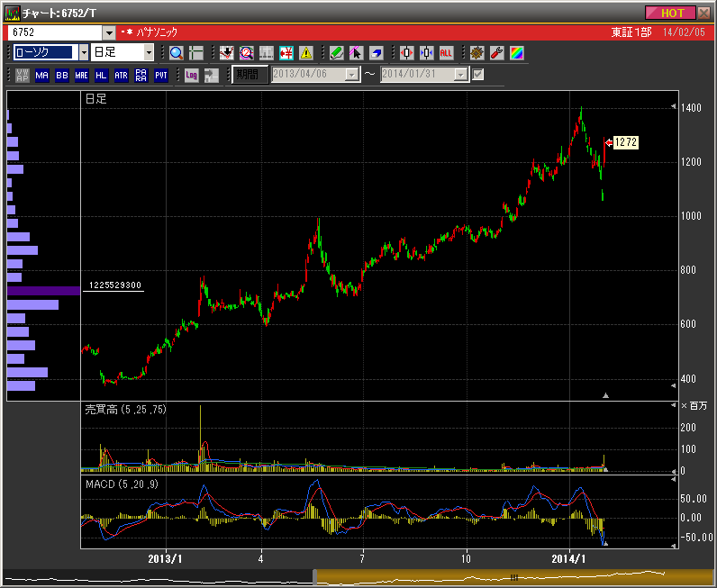Click the HOT button
Image resolution: width=717 pixels, height=588 pixels.
click(670, 13)
